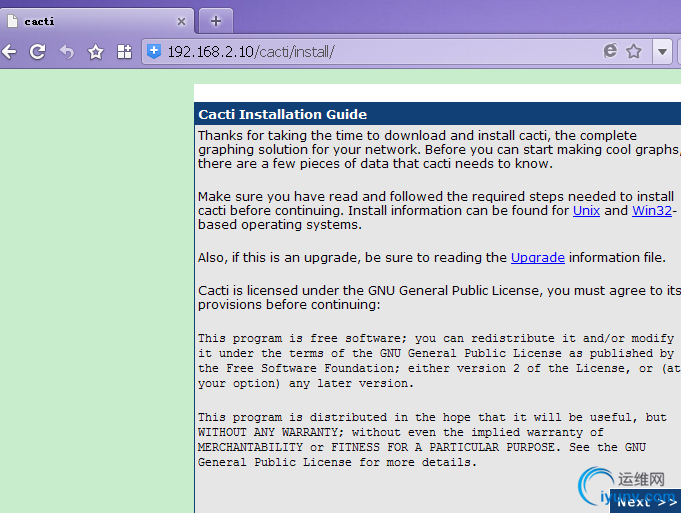Open the Unix install information link
The image size is (681, 513).
(x=586, y=211)
